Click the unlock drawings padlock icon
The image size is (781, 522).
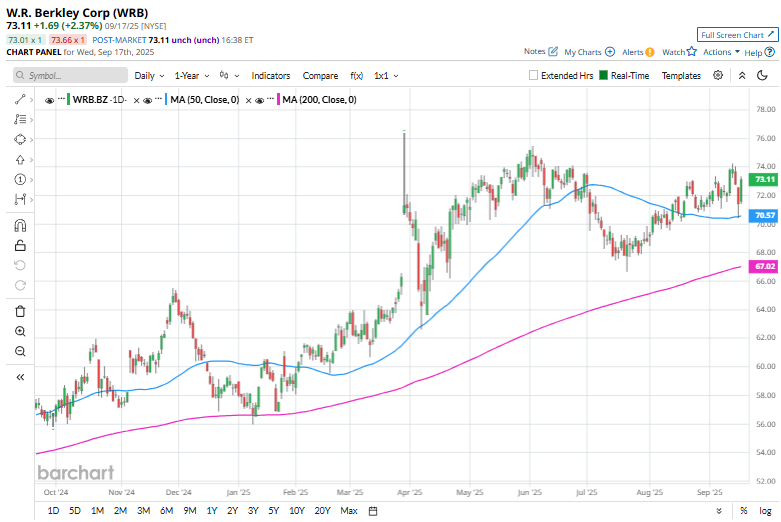(x=20, y=246)
